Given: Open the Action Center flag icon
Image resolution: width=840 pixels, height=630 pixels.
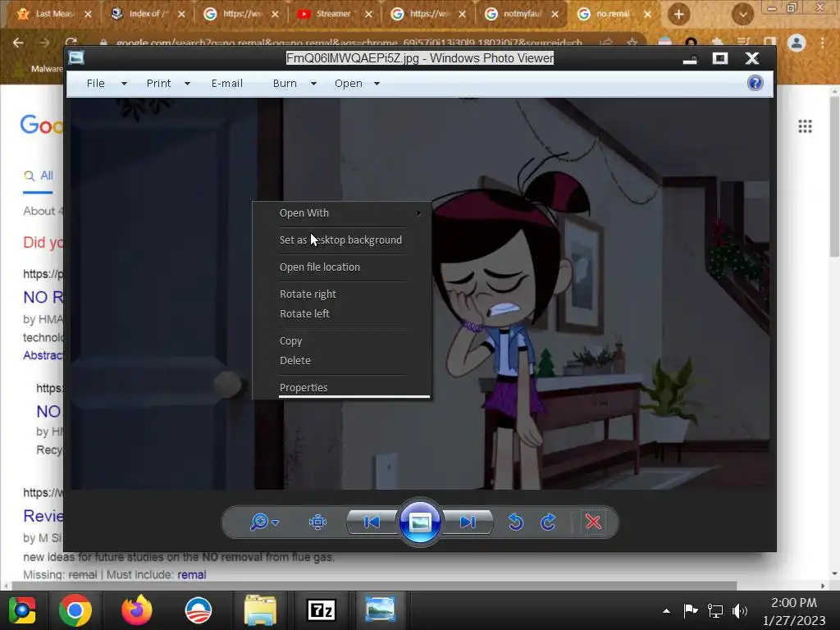Looking at the screenshot, I should [690, 610].
